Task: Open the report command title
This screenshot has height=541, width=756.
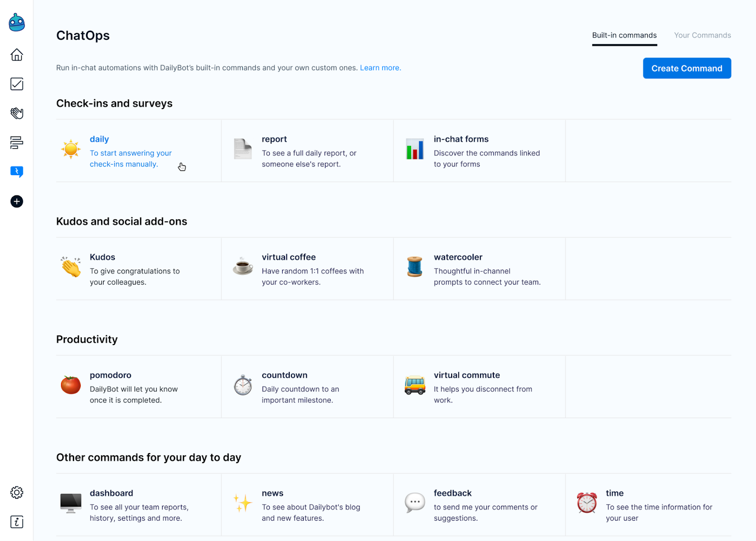Action: pos(274,139)
